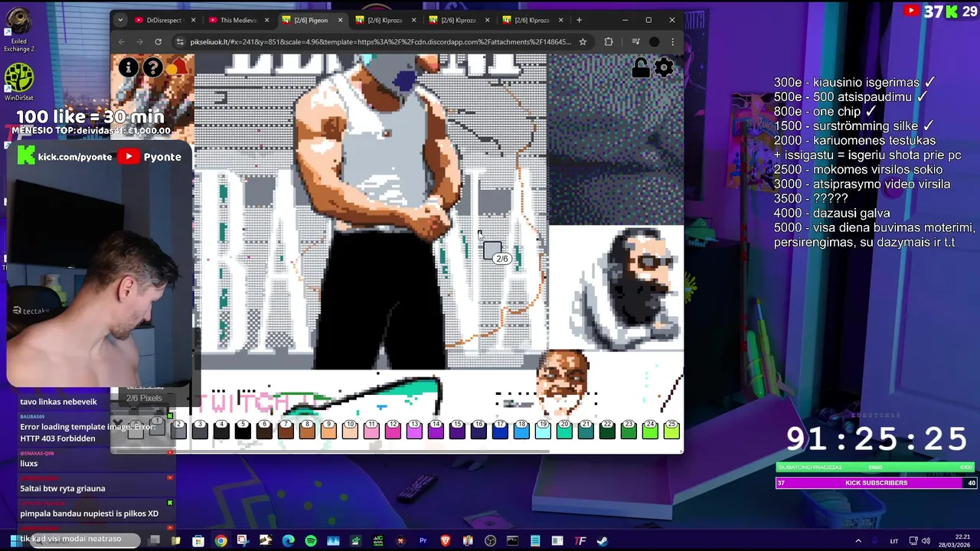Open WinDirStat desktop shortcut
This screenshot has width=980, height=551.
pyautogui.click(x=19, y=83)
